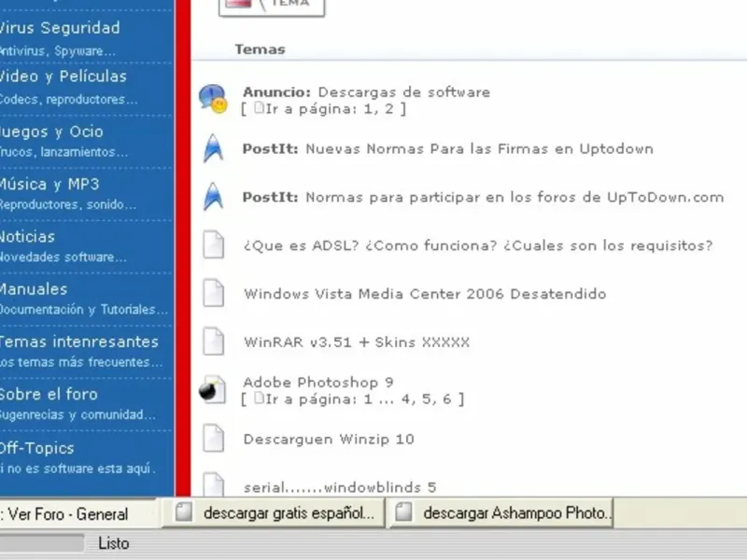This screenshot has width=747, height=560.
Task: Click the 'Temas' column header
Action: [261, 49]
